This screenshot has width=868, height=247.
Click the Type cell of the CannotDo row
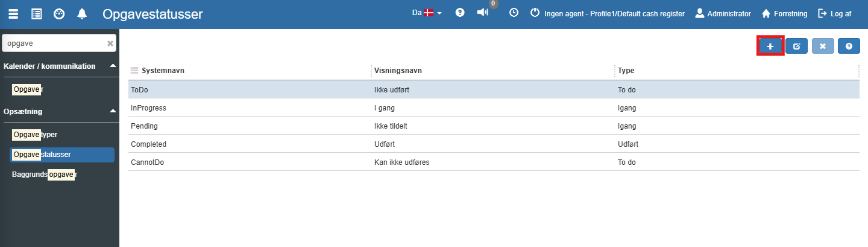coord(627,162)
